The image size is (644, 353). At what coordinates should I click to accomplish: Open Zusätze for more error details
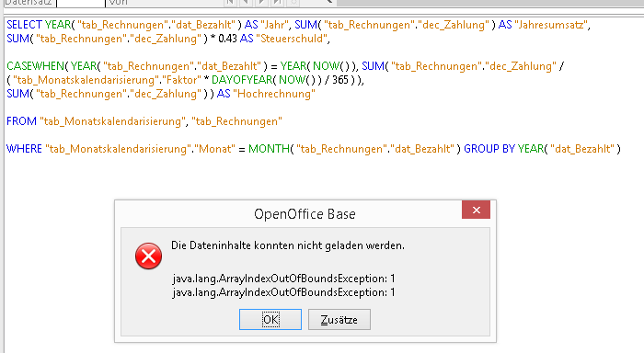[339, 319]
